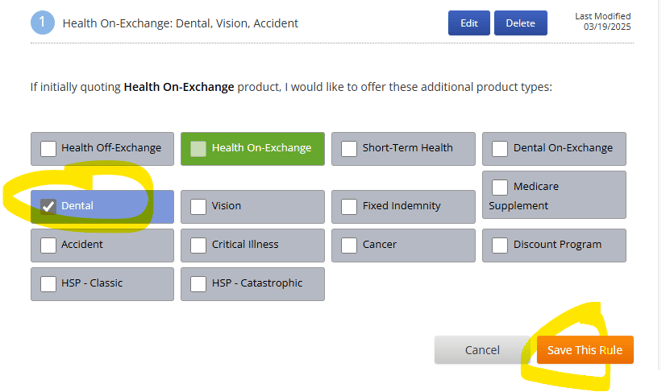Tick the Short-Term Health option
Image resolution: width=670 pixels, height=392 pixels.
(x=349, y=149)
